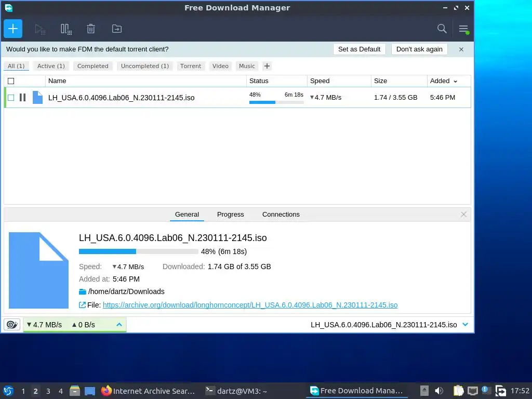Click Set as Default button
The width and height of the screenshot is (532, 399).
click(359, 49)
